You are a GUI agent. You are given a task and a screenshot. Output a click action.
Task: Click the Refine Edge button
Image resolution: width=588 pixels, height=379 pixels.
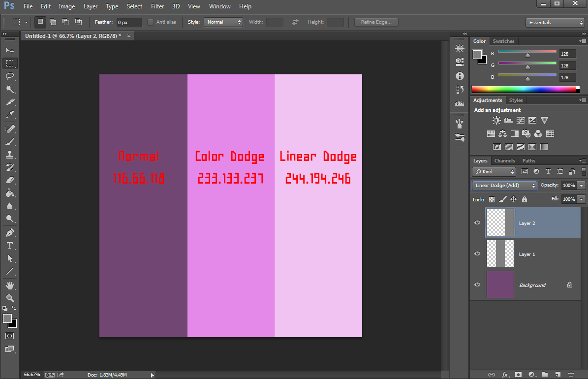(x=376, y=22)
